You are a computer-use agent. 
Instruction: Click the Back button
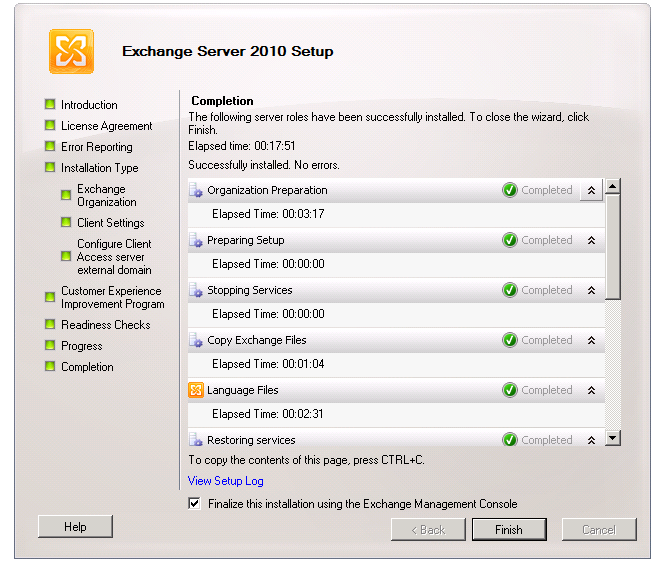[428, 530]
